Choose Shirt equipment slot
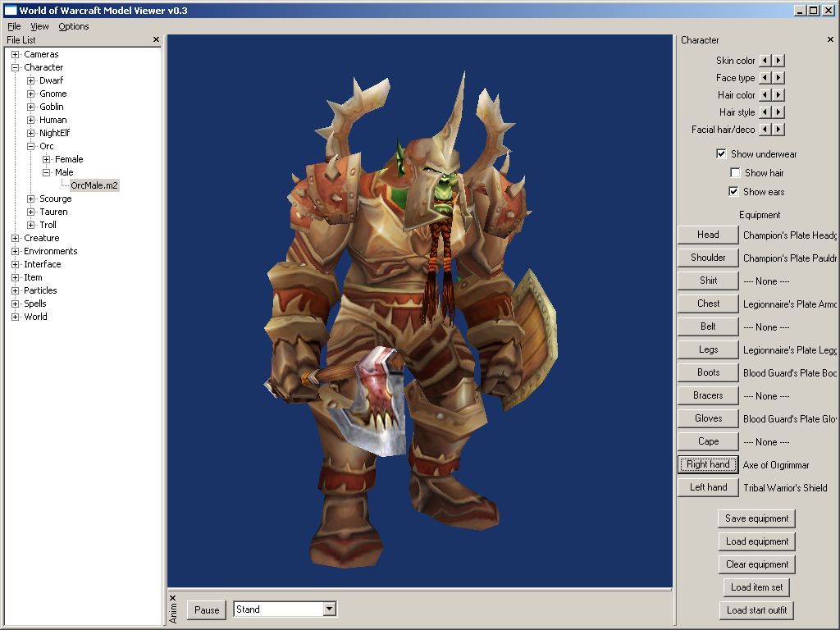 click(708, 281)
